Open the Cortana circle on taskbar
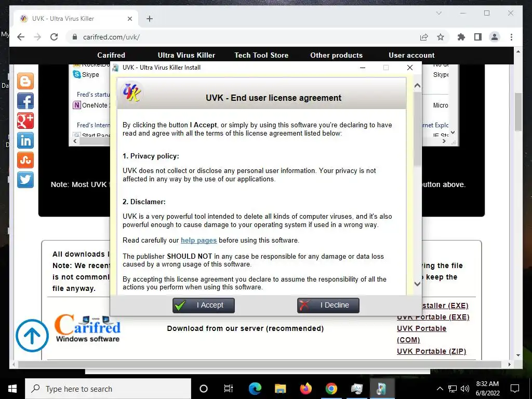Viewport: 532px width, 399px height. click(x=204, y=389)
